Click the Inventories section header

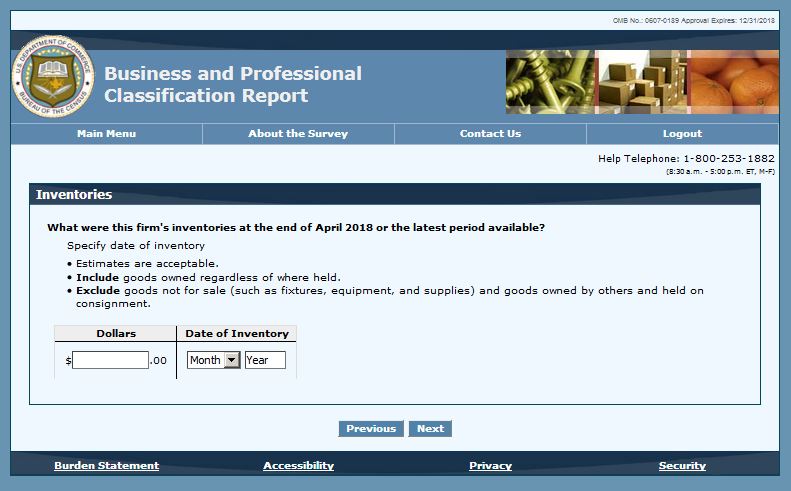74,195
